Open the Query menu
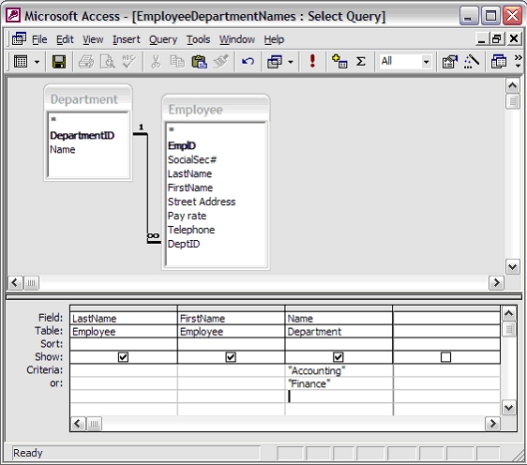The image size is (527, 465). point(163,39)
